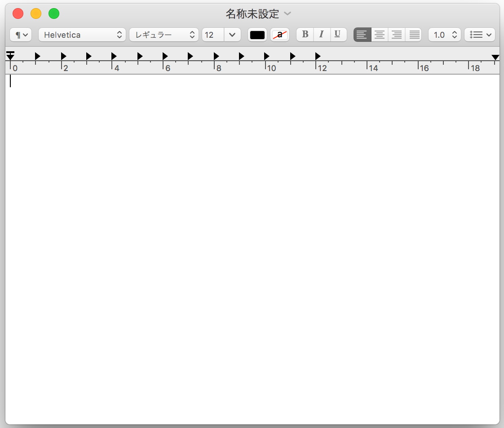Toggle italic formatting

[322, 35]
